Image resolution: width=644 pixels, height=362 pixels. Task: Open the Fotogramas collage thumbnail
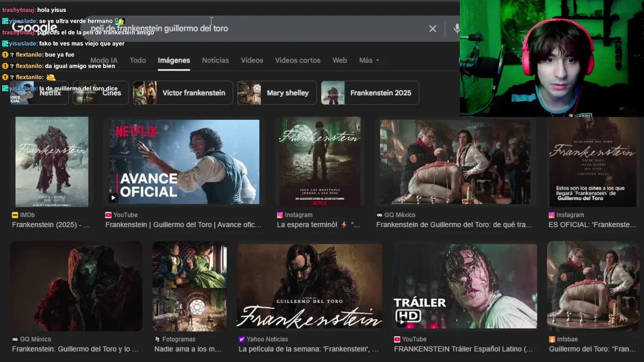[189, 286]
